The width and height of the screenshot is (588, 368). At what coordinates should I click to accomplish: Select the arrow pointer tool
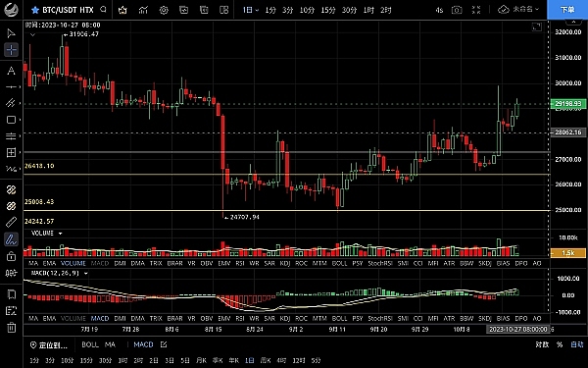(11, 33)
